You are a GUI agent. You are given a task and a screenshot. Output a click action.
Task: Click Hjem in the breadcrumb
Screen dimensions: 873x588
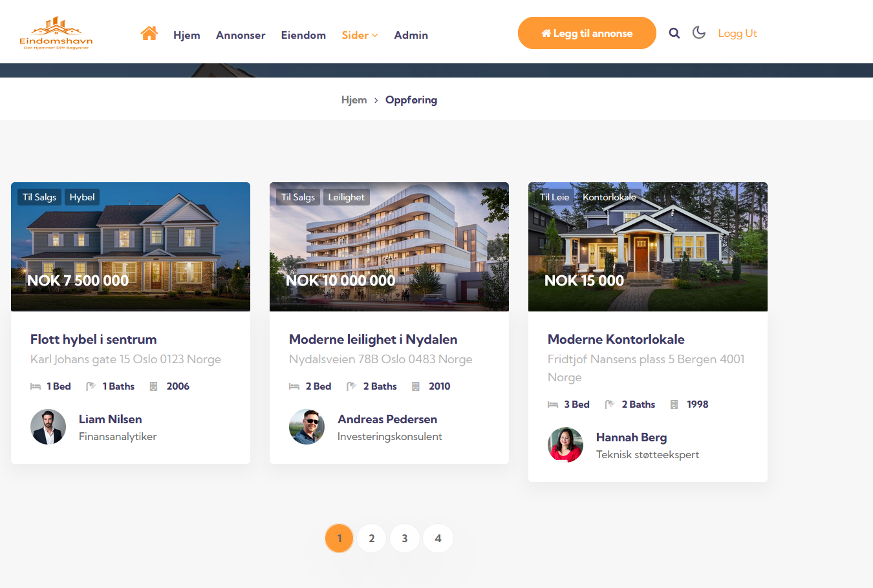coord(354,100)
